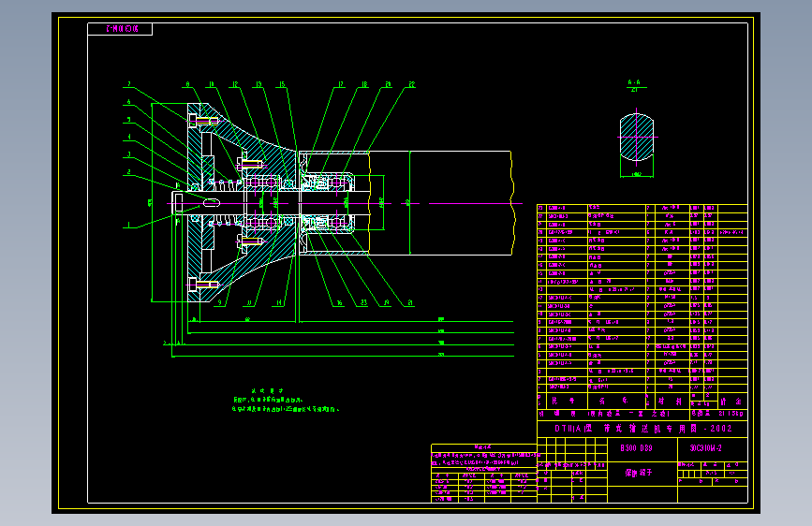Select balloon label 8 at top
This screenshot has height=526, width=812.
click(187, 84)
